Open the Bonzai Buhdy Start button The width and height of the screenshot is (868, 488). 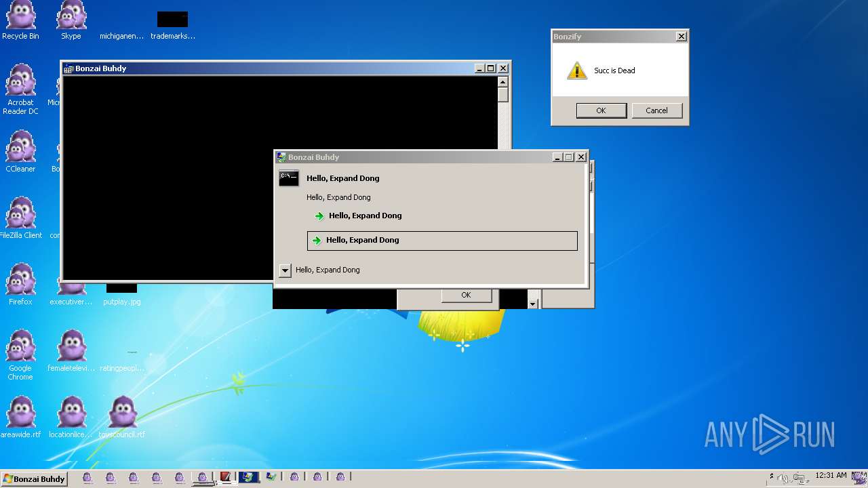click(x=34, y=479)
